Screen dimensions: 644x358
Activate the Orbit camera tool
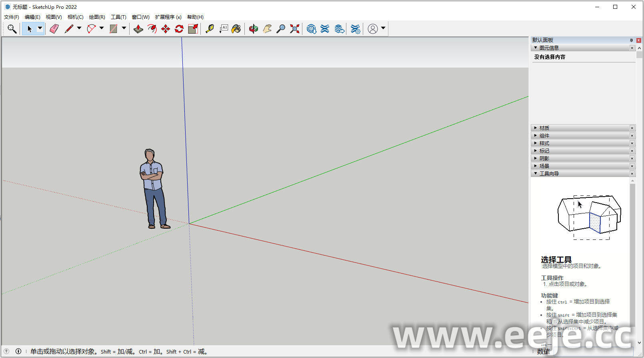point(253,29)
